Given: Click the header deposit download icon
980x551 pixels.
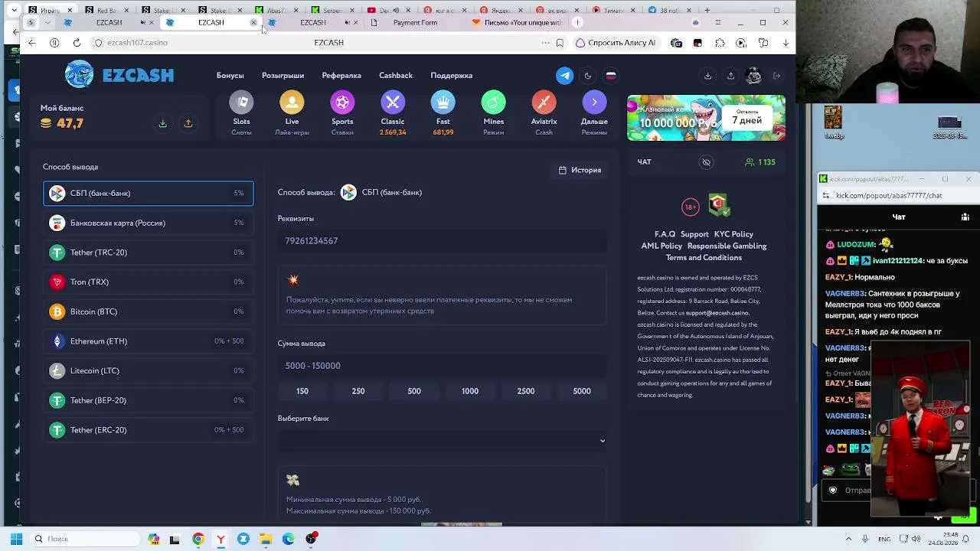Looking at the screenshot, I should point(707,76).
